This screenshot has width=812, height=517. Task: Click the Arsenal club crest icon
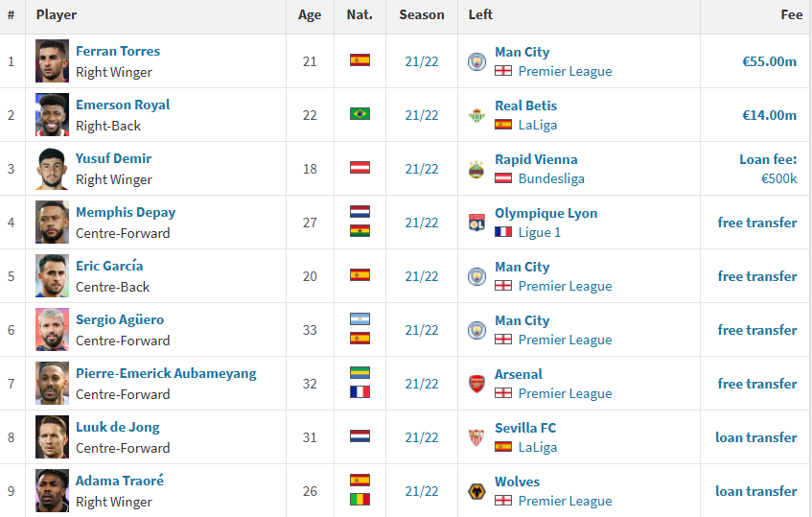pyautogui.click(x=476, y=384)
